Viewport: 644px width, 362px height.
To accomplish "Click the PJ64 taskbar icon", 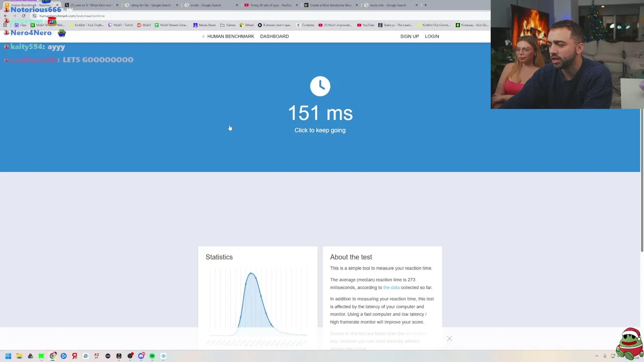I will click(97, 356).
